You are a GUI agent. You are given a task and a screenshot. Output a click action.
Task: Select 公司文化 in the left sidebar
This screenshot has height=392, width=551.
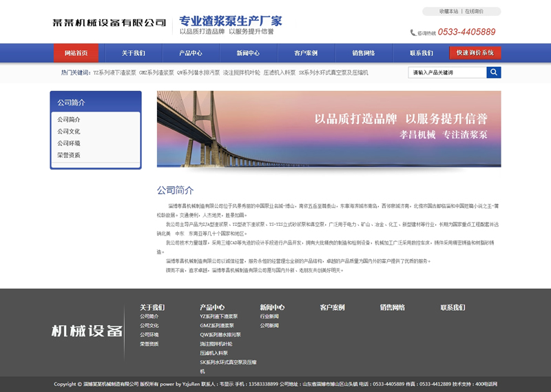(69, 132)
